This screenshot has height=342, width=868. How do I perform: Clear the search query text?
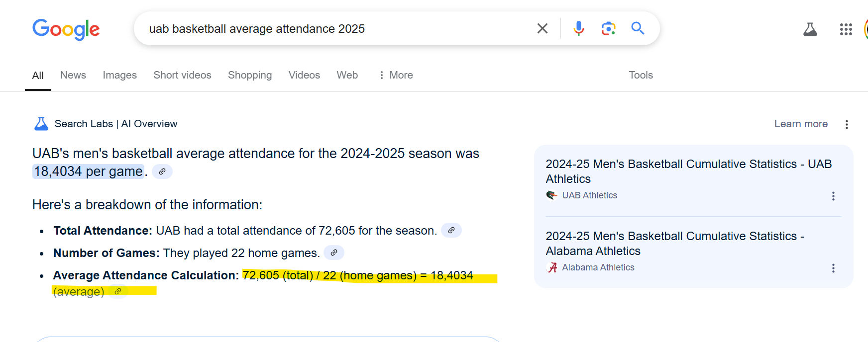click(x=542, y=29)
